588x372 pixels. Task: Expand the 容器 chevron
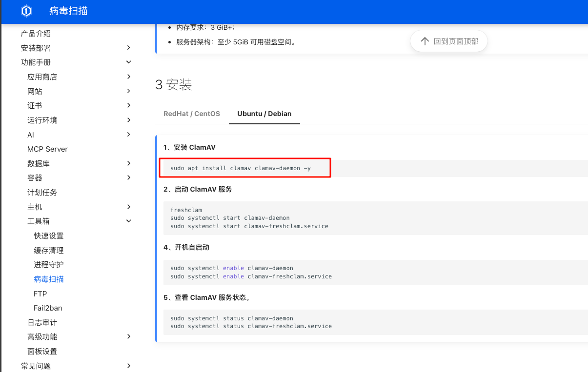(x=128, y=177)
